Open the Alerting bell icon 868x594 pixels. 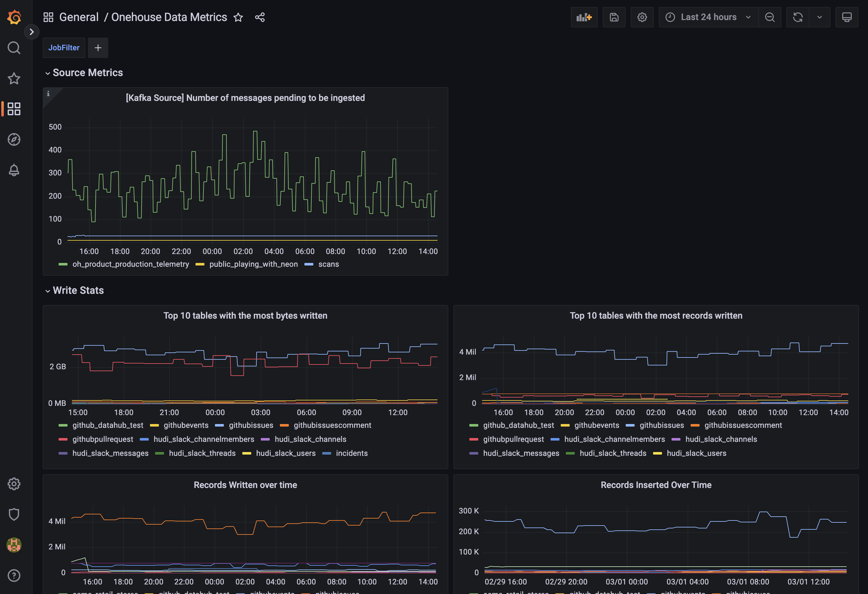14,170
